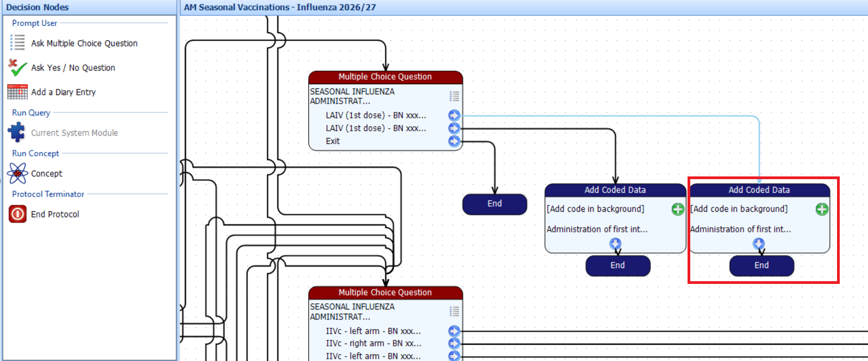Click the green plus in the right Add Coded Data node

822,209
